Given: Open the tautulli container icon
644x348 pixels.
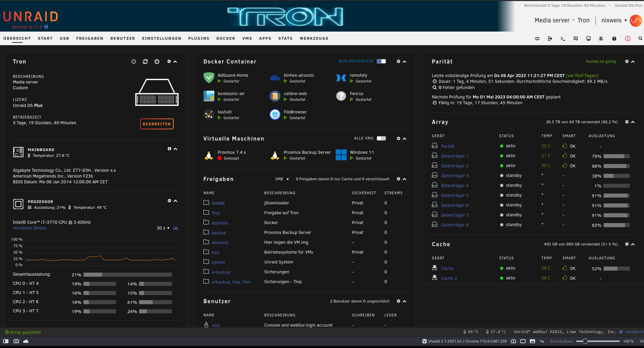Looking at the screenshot, I should [x=209, y=114].
